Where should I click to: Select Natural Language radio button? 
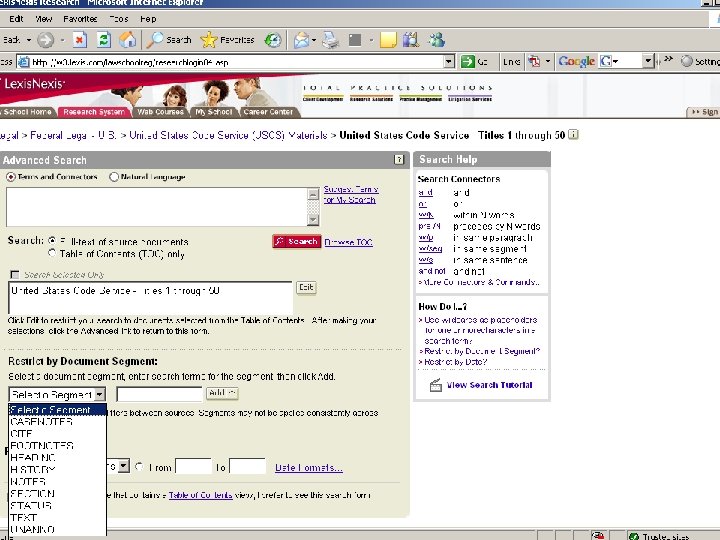point(114,177)
